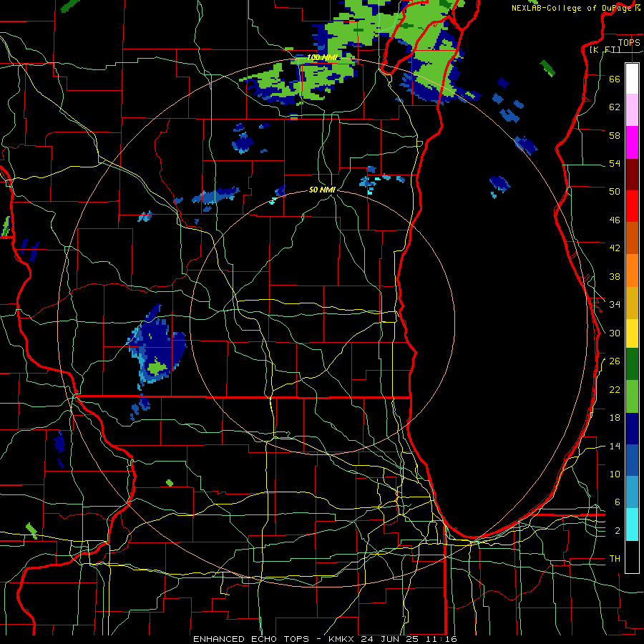This screenshot has height=644, width=644.
Task: Click the light green legend swatch
Action: tap(632, 396)
